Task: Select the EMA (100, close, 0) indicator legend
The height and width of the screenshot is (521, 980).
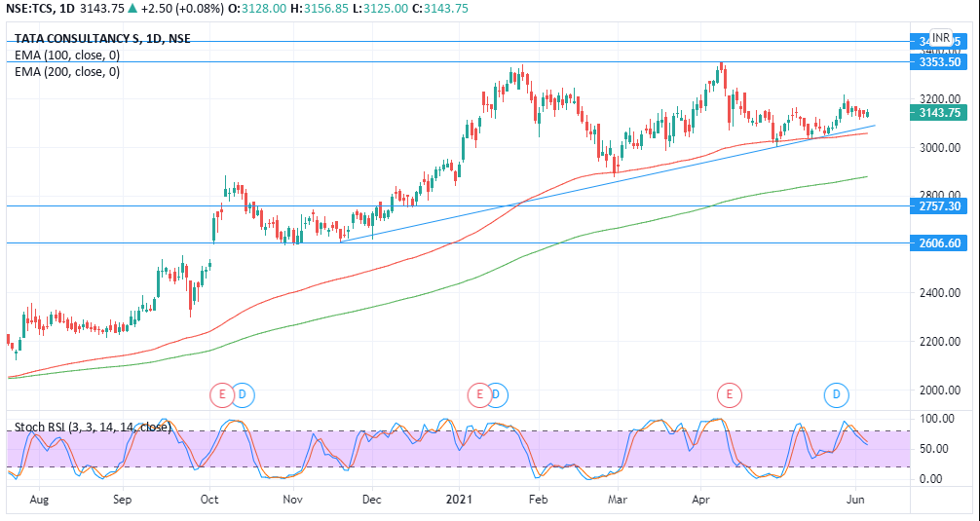Action: tap(67, 56)
